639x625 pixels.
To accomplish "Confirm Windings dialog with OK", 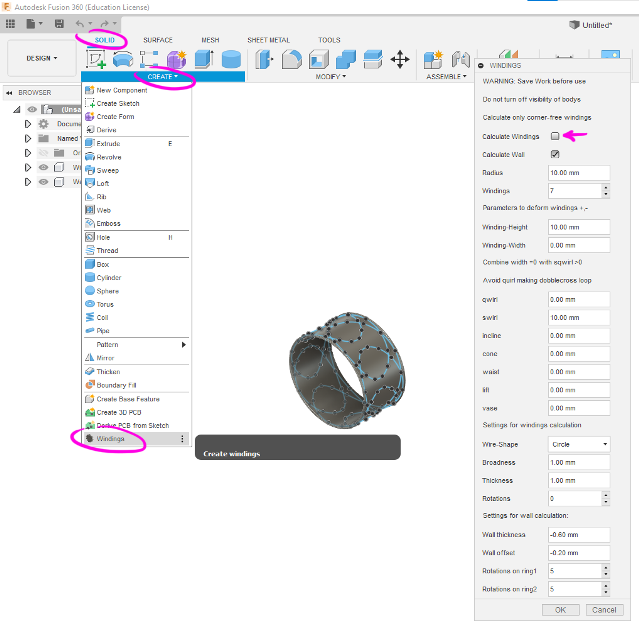I will (560, 610).
